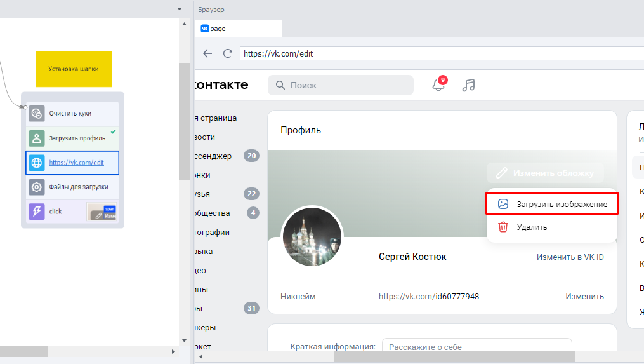Open the VK music note icon
The image size is (644, 364).
tap(468, 85)
